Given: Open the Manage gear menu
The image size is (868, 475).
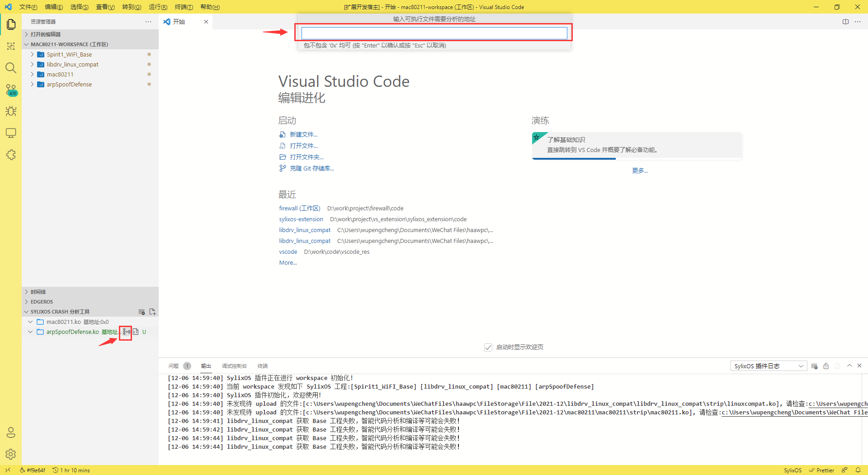Looking at the screenshot, I should click(11, 454).
